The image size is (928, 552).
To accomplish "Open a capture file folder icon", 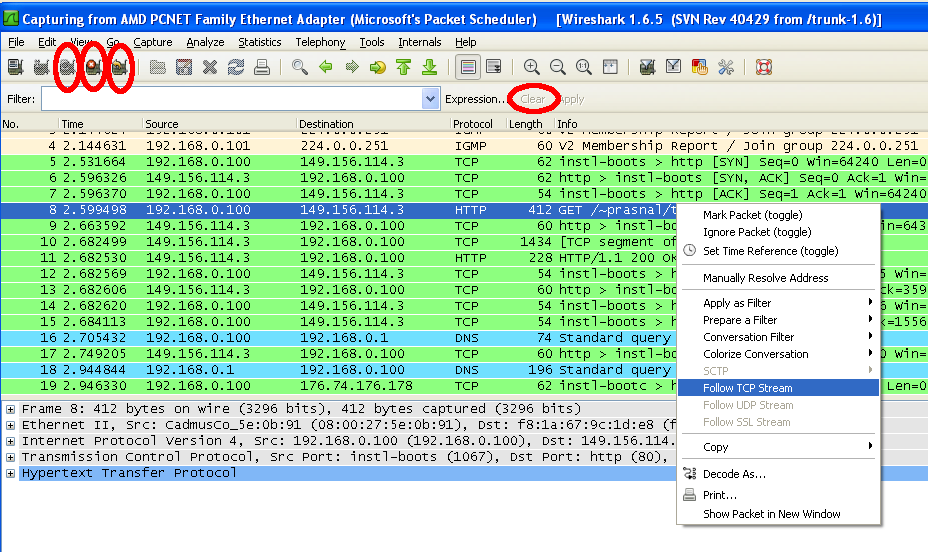I will 157,67.
